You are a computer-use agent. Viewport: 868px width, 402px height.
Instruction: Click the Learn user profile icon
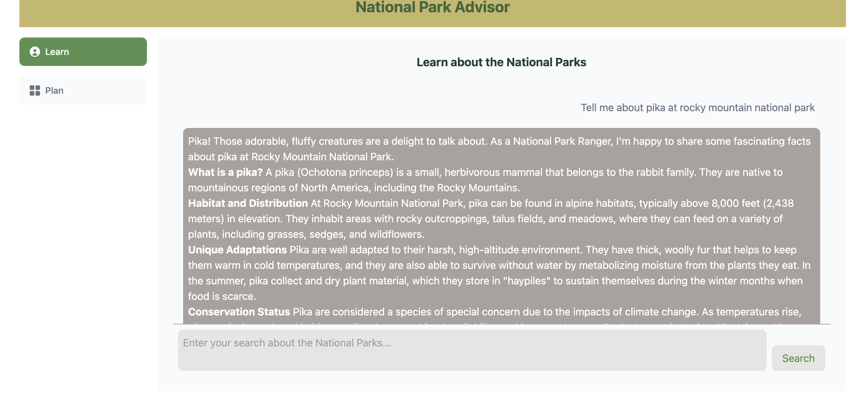tap(35, 52)
